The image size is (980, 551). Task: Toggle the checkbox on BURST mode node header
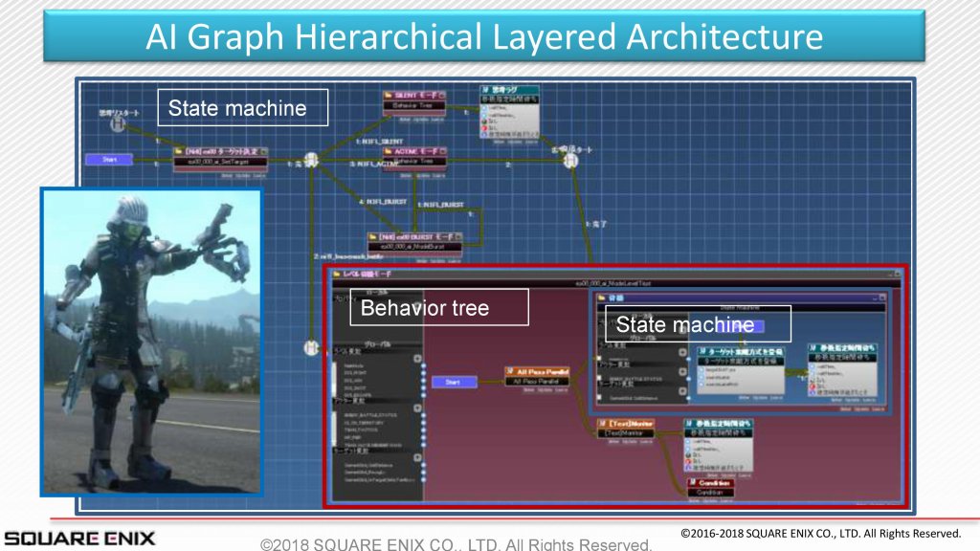click(457, 236)
